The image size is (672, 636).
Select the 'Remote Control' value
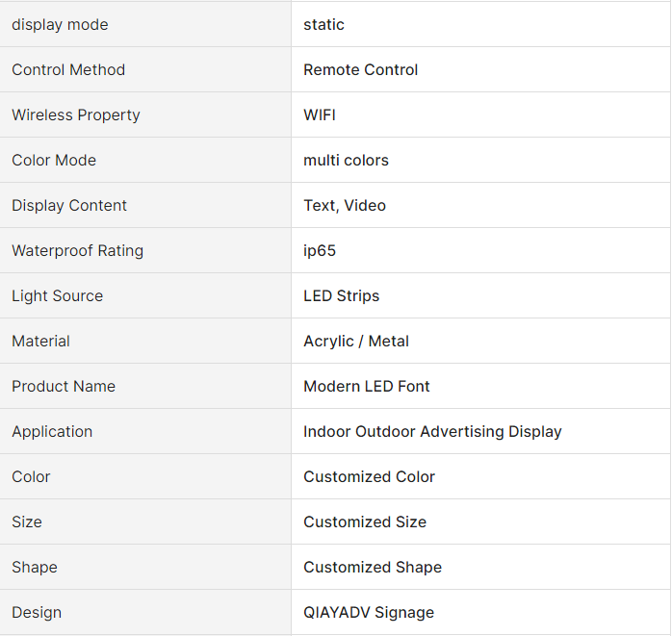tap(360, 70)
